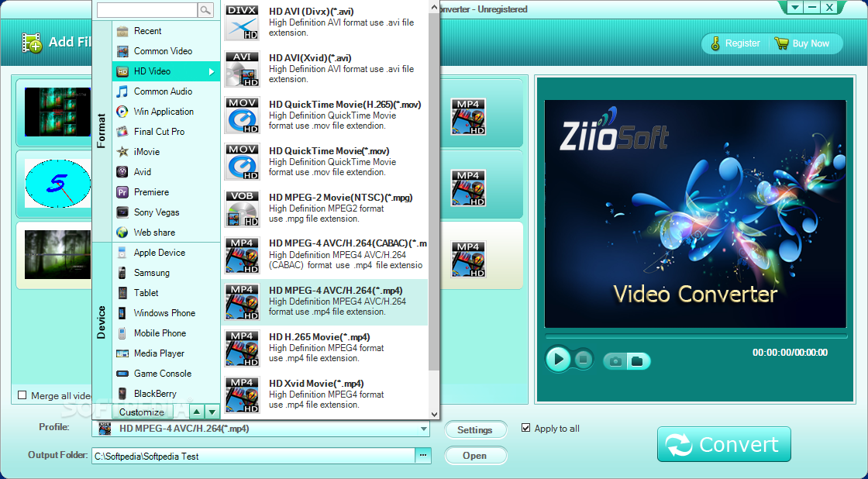This screenshot has width=868, height=479.
Task: Open the Premiere category
Action: (x=166, y=192)
